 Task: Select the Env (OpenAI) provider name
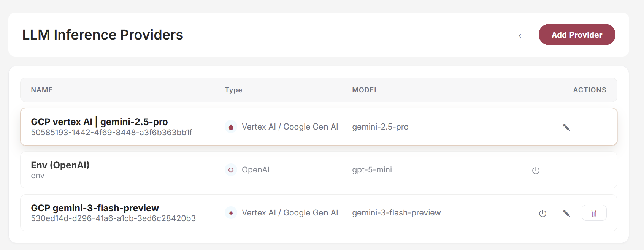click(60, 165)
